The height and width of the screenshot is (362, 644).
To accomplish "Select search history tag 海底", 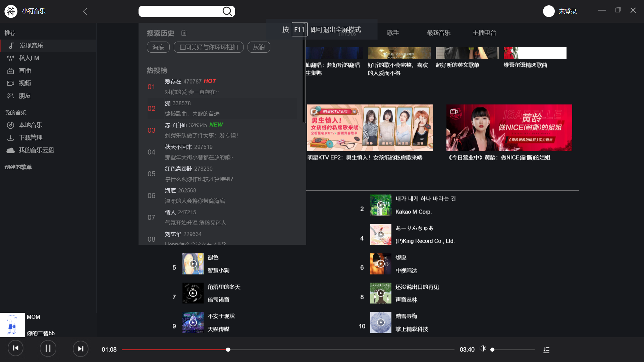I will [x=158, y=47].
